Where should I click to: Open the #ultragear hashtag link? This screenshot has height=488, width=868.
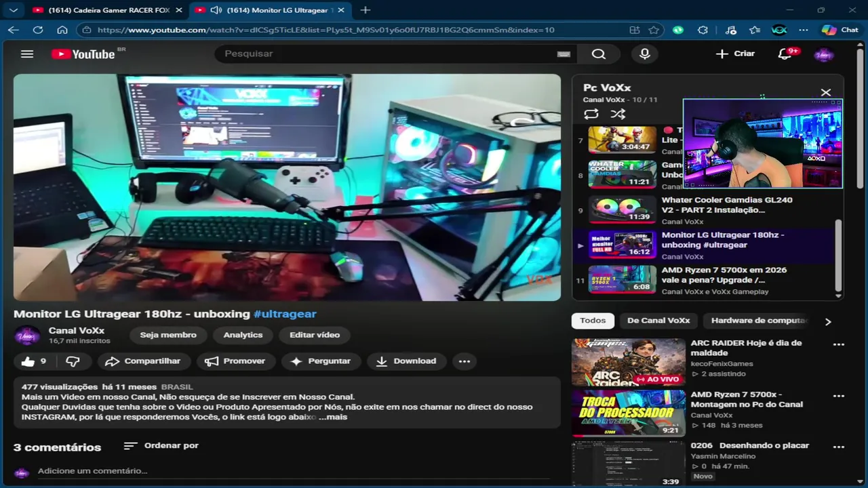[x=285, y=314]
